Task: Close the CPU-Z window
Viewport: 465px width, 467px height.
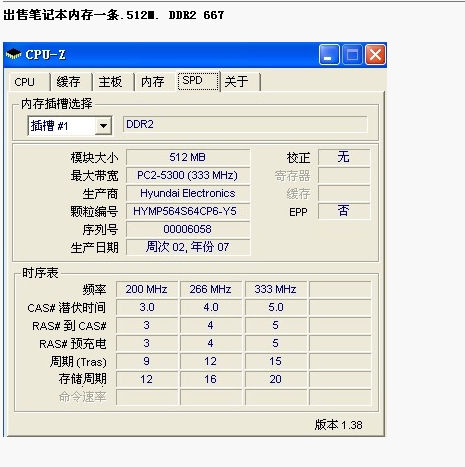Action: (375, 54)
